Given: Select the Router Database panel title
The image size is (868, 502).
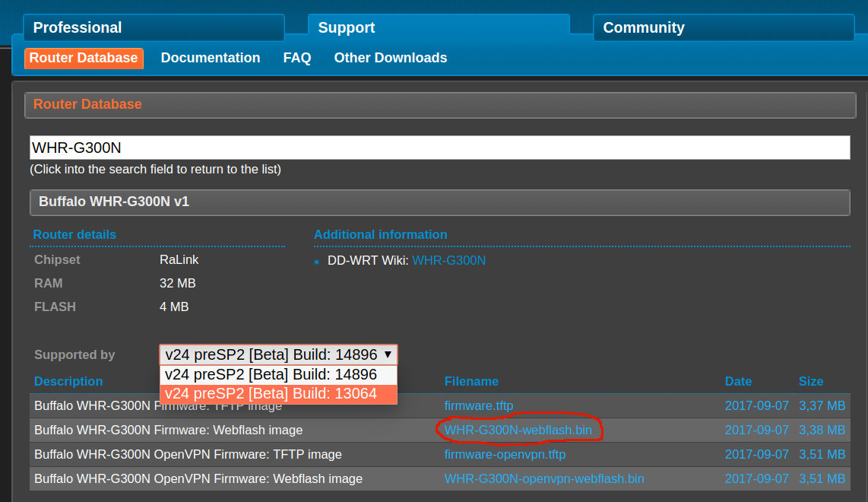Looking at the screenshot, I should pyautogui.click(x=87, y=104).
